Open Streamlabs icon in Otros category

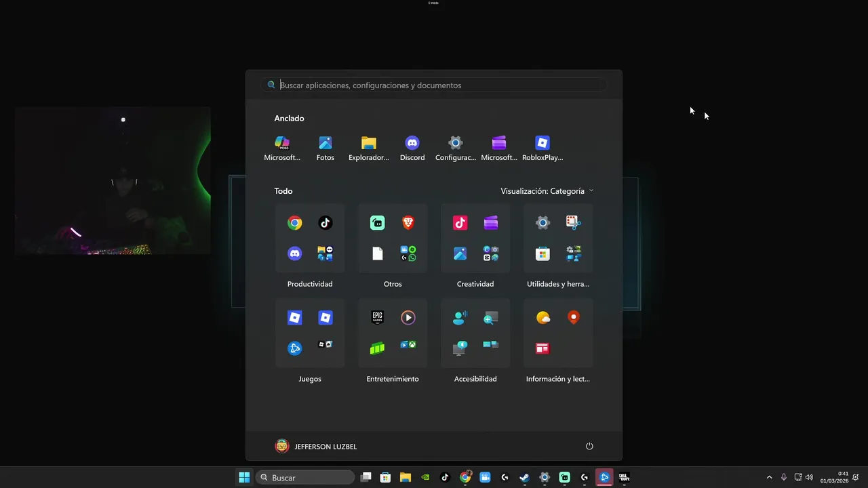tap(378, 223)
